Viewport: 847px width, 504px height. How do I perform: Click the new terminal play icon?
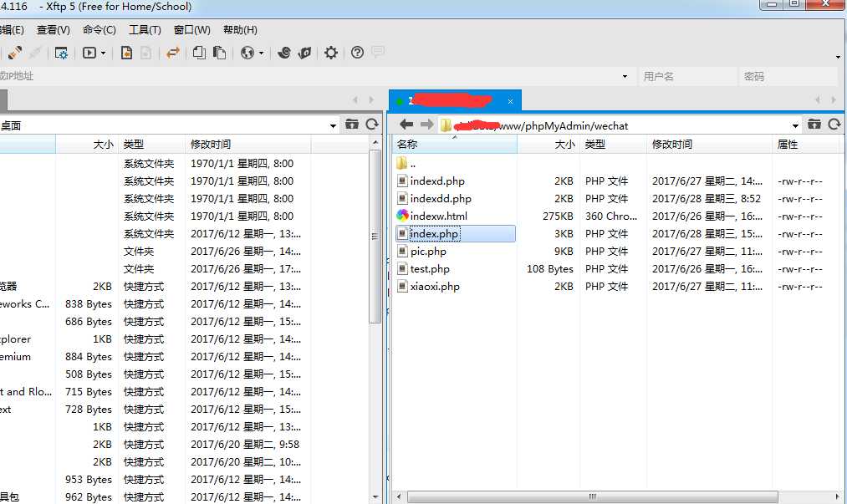click(89, 53)
